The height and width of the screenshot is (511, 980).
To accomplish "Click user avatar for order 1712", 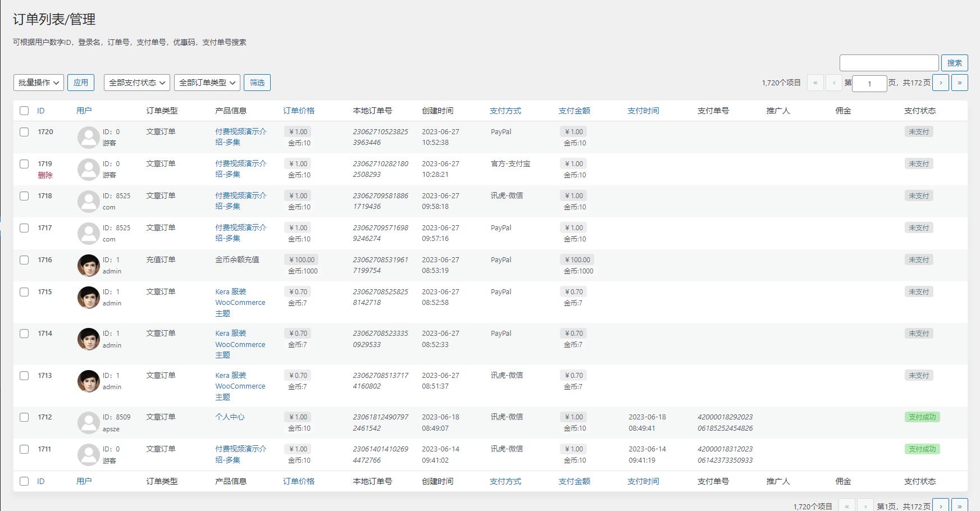I will pos(88,422).
